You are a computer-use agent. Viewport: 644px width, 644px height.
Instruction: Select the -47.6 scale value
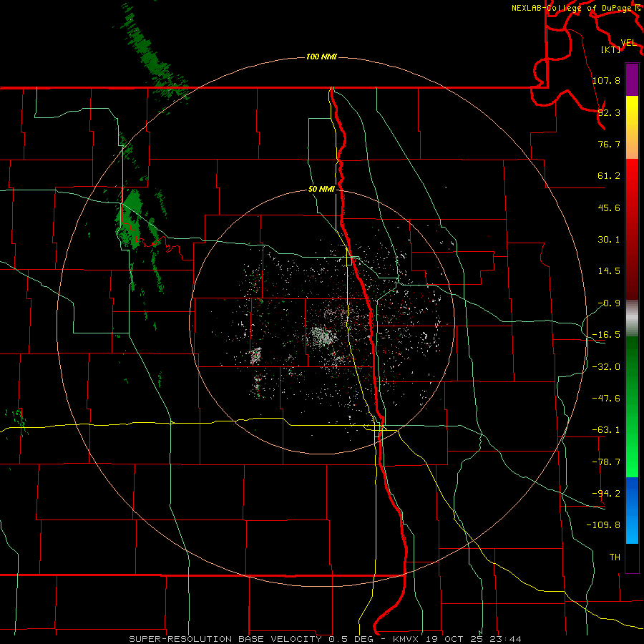tap(606, 399)
